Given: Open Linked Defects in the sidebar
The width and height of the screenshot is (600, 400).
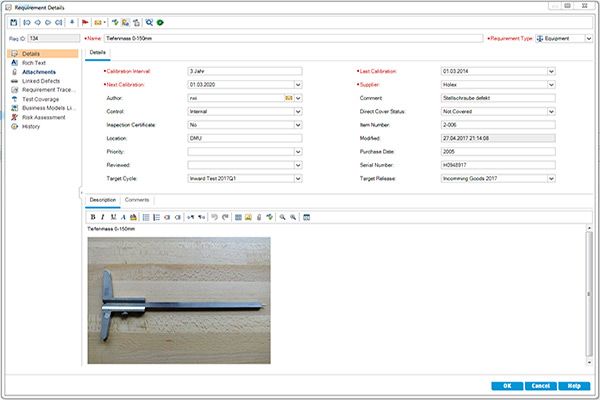Looking at the screenshot, I should pos(42,81).
